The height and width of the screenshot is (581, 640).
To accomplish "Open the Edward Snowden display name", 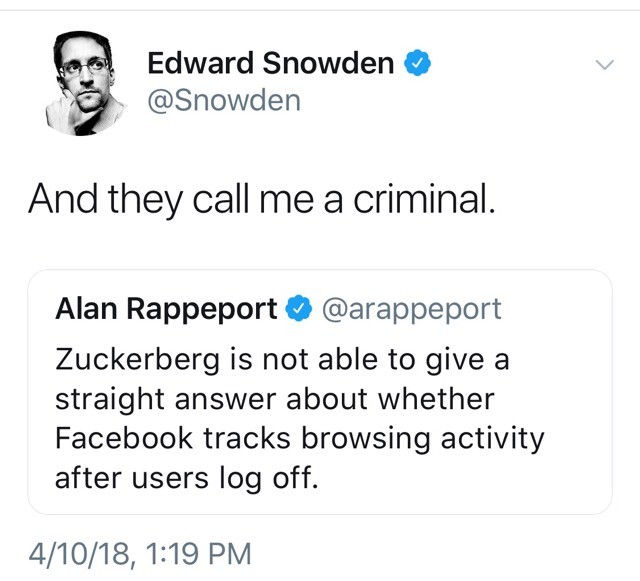I will coord(271,63).
